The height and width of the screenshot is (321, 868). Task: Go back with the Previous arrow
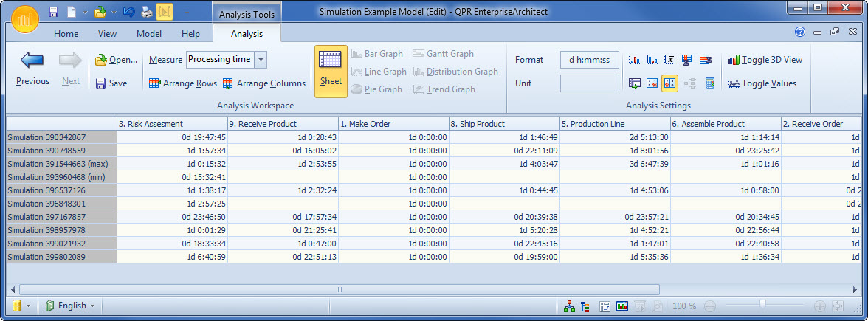32,68
